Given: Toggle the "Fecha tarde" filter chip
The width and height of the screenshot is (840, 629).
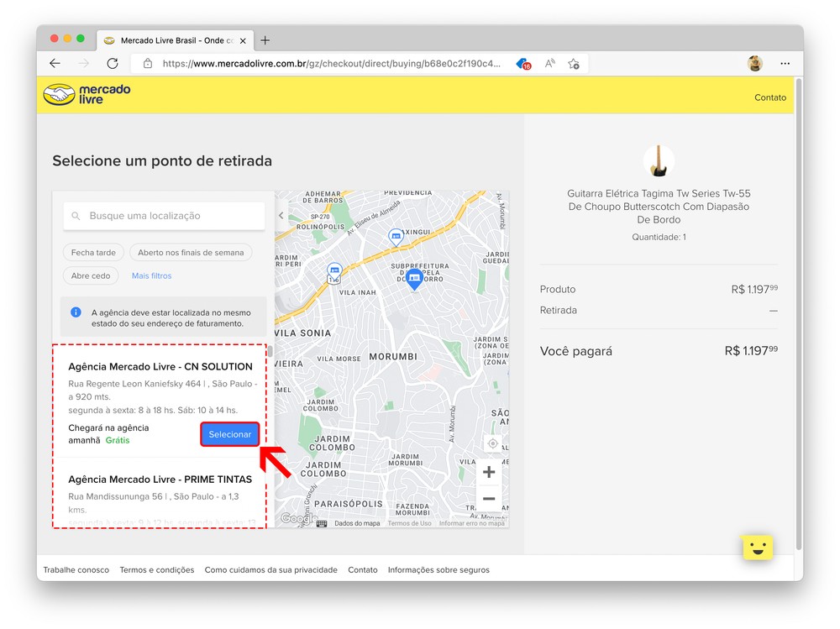Looking at the screenshot, I should pos(93,252).
